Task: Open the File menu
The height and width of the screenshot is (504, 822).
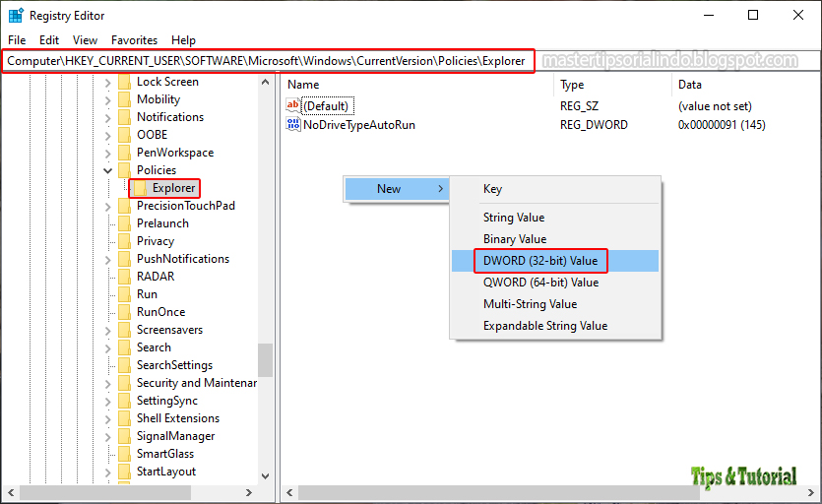Action: (x=17, y=39)
